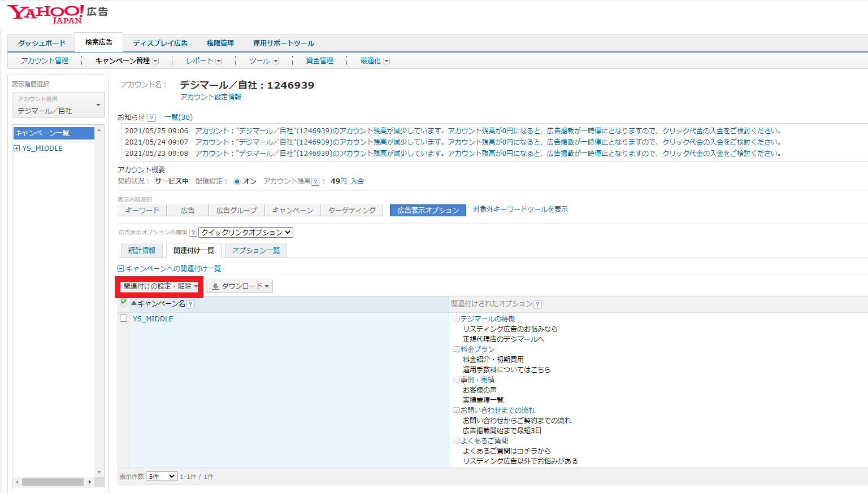This screenshot has width=868, height=493.
Task: Click the speech bubble icon for よくあるご質問
Action: click(x=456, y=441)
